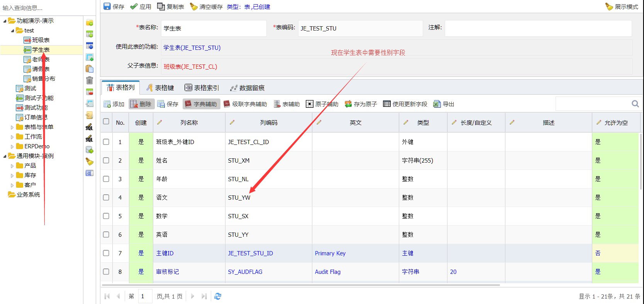Toggle the select-all checkbox in the grid header
The width and height of the screenshot is (644, 304).
(x=106, y=121)
